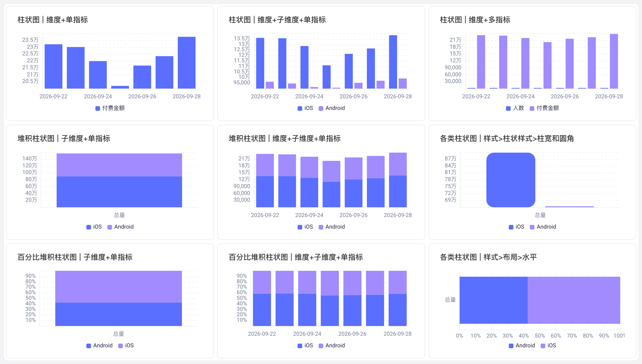The height and width of the screenshot is (364, 642).
Task: Click the 2026-09-24 bar in 维度+单指标 bar chart
Action: pos(98,75)
